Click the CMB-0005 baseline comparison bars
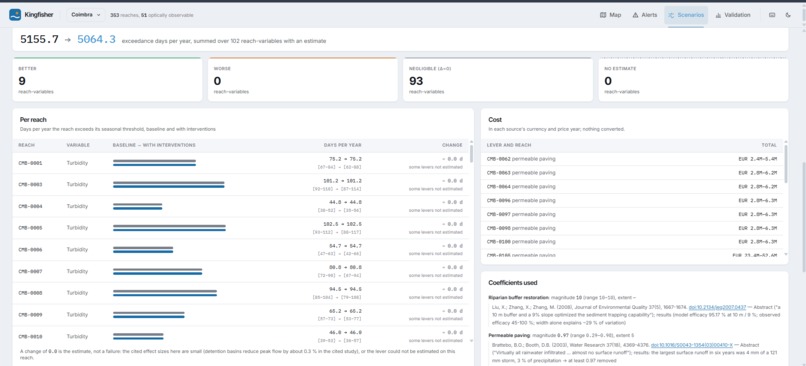 click(169, 228)
